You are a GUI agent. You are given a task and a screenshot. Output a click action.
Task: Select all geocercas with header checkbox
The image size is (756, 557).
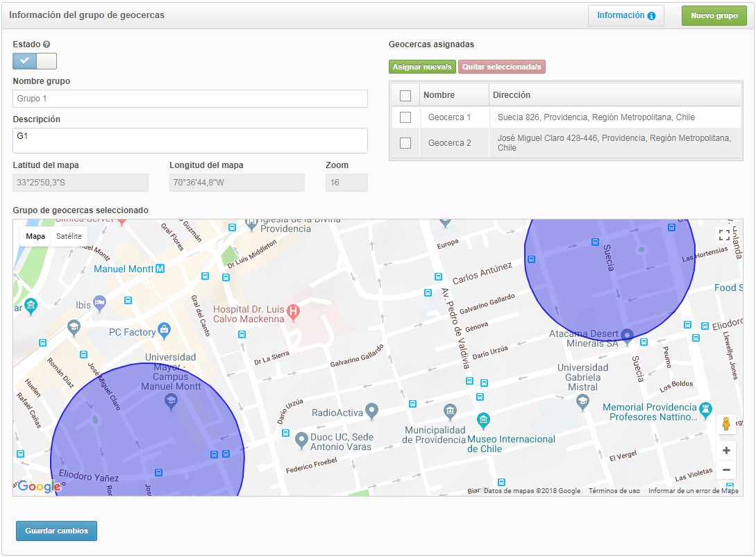(x=405, y=95)
